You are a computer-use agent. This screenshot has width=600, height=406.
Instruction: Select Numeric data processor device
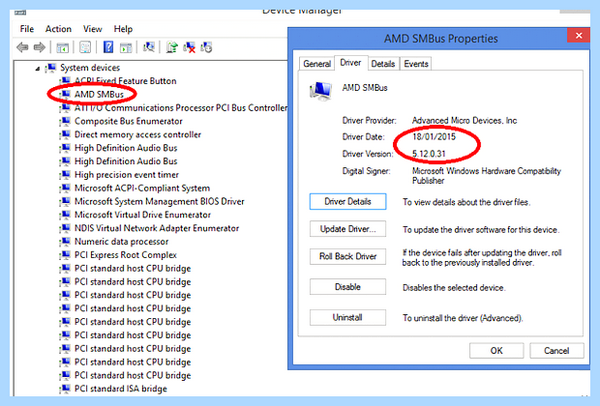pyautogui.click(x=121, y=242)
